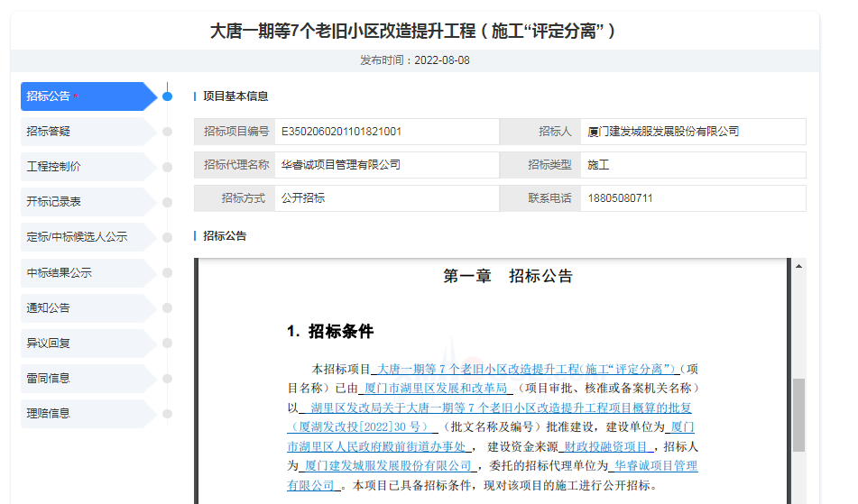
Task: Click the blue timeline dot beside 招标公告
Action: pyautogui.click(x=167, y=96)
